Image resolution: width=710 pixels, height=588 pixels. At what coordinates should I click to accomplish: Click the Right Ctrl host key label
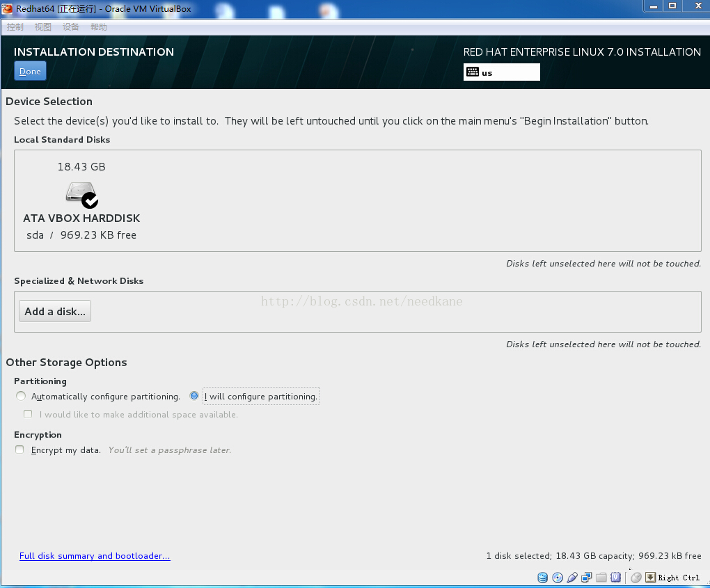pyautogui.click(x=679, y=578)
